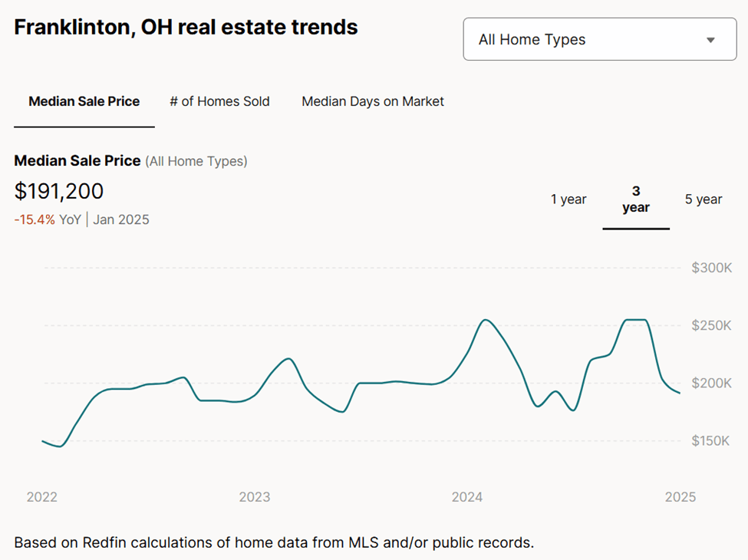Image resolution: width=748 pixels, height=560 pixels.
Task: Click the dropdown caret arrow icon
Action: click(x=710, y=40)
